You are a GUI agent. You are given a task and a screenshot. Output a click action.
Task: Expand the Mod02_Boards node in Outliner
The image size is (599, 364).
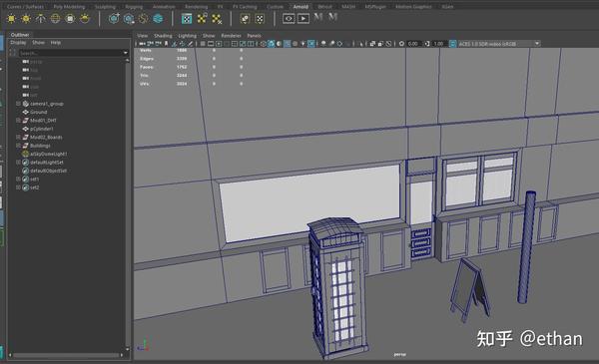click(x=18, y=137)
